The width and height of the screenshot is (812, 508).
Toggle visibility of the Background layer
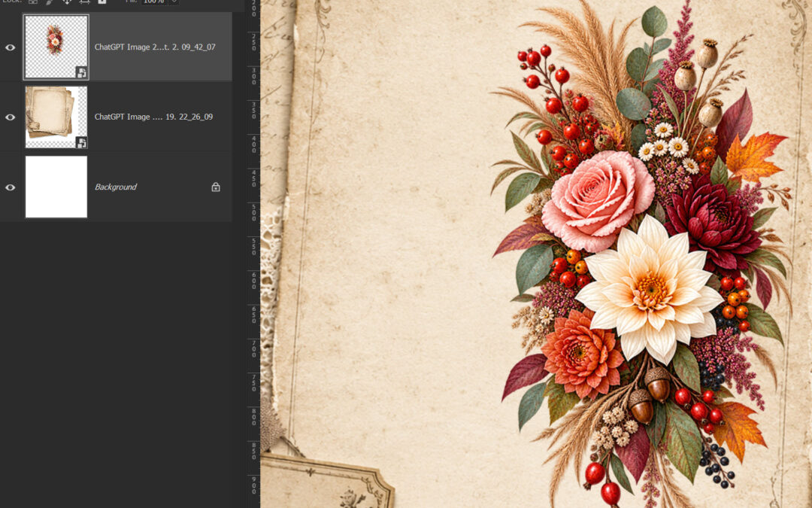[11, 187]
